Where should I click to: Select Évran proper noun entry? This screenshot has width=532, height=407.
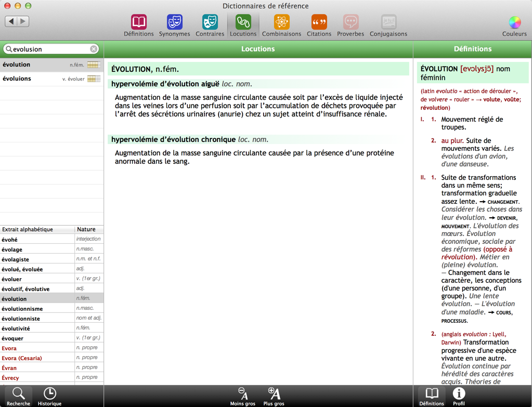[x=51, y=367]
